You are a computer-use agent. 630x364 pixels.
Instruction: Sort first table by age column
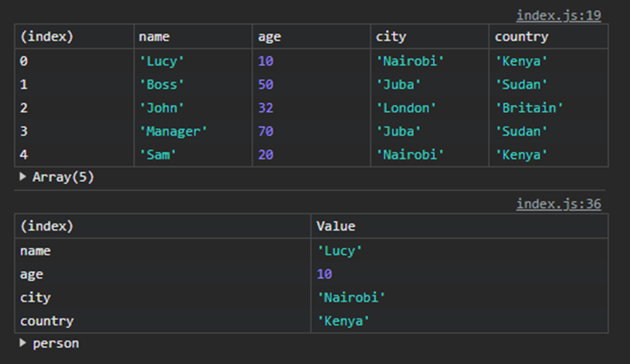tap(269, 37)
